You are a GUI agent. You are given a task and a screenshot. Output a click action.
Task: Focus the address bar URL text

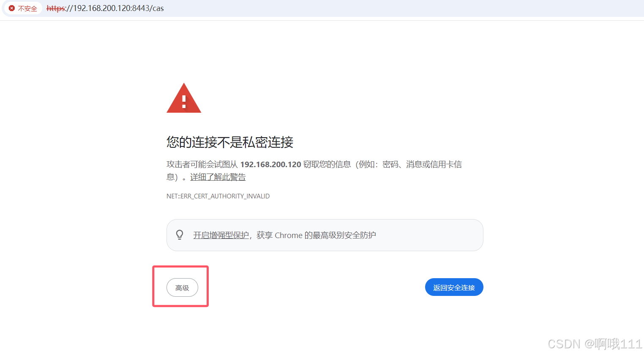pyautogui.click(x=105, y=8)
